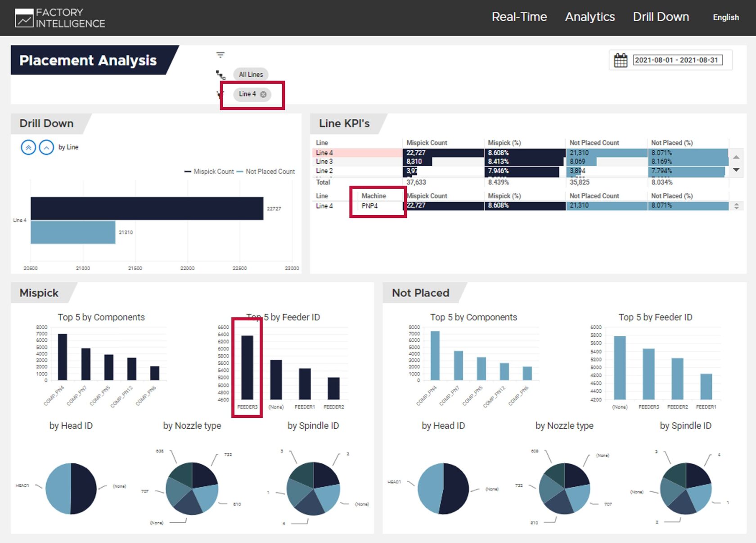Remove the Line 4 filter chip

[x=263, y=94]
